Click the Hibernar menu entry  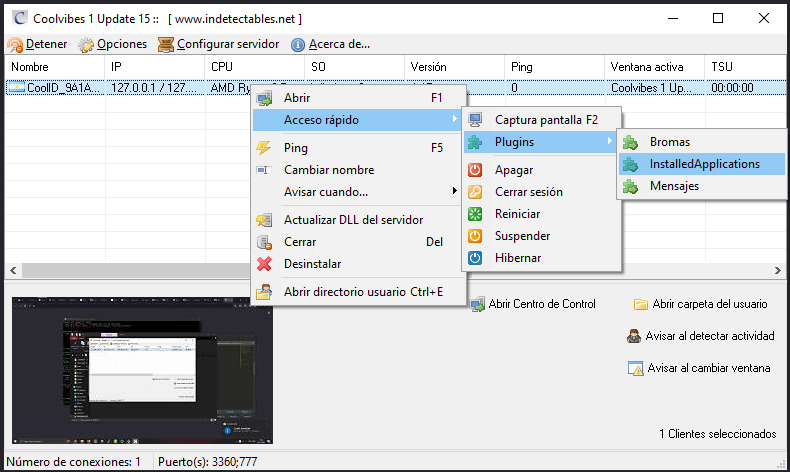pyautogui.click(x=517, y=258)
